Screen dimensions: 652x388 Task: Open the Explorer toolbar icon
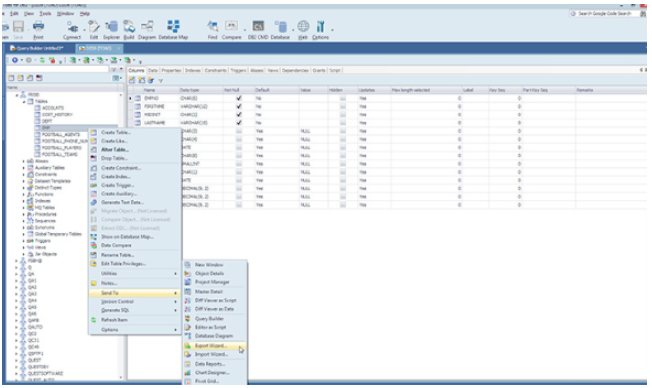click(x=111, y=27)
